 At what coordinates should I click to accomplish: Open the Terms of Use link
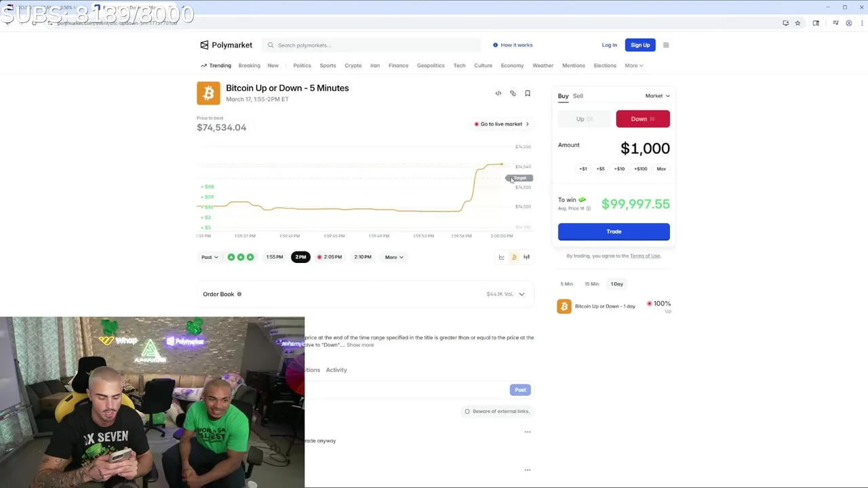[645, 256]
